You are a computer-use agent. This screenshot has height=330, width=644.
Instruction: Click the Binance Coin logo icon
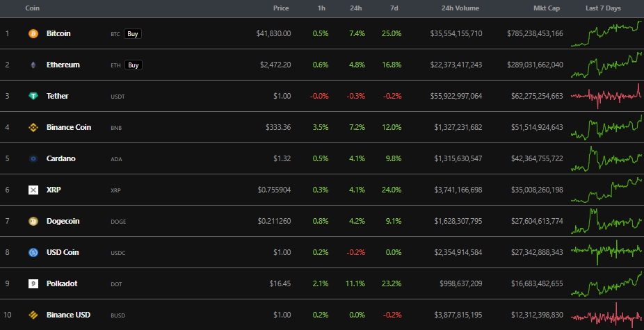pos(33,127)
